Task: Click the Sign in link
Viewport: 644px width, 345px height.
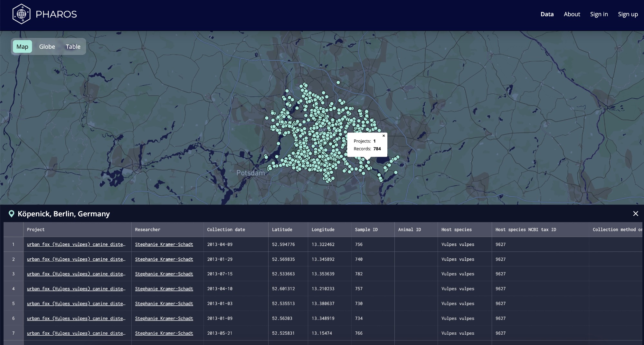Action: coord(599,14)
